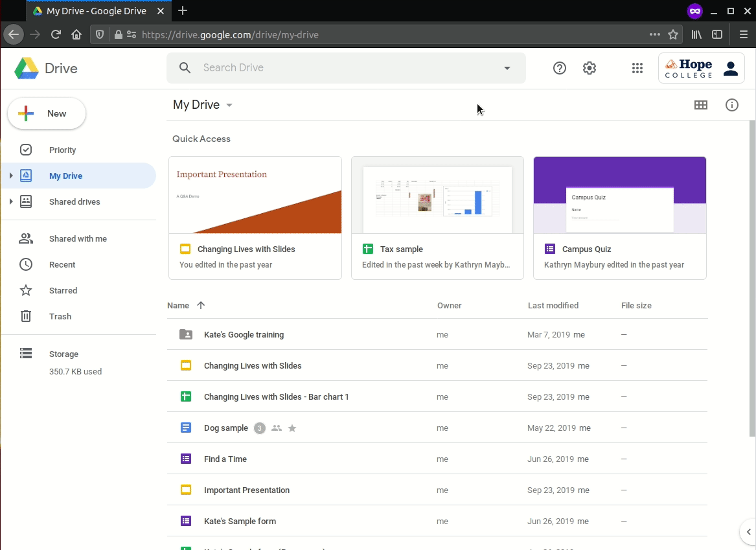756x550 pixels.
Task: Open the My Drive breadcrumb dropdown
Action: (x=229, y=104)
